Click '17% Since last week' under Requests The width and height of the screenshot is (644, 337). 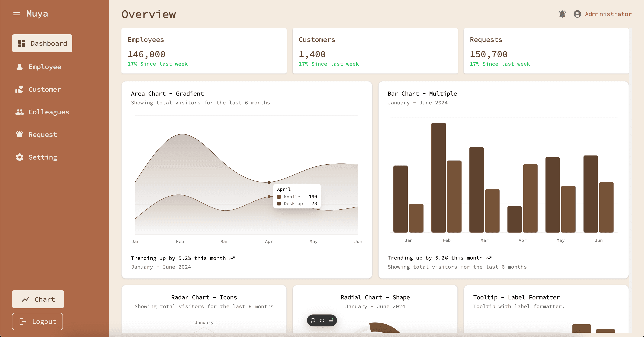pos(500,64)
